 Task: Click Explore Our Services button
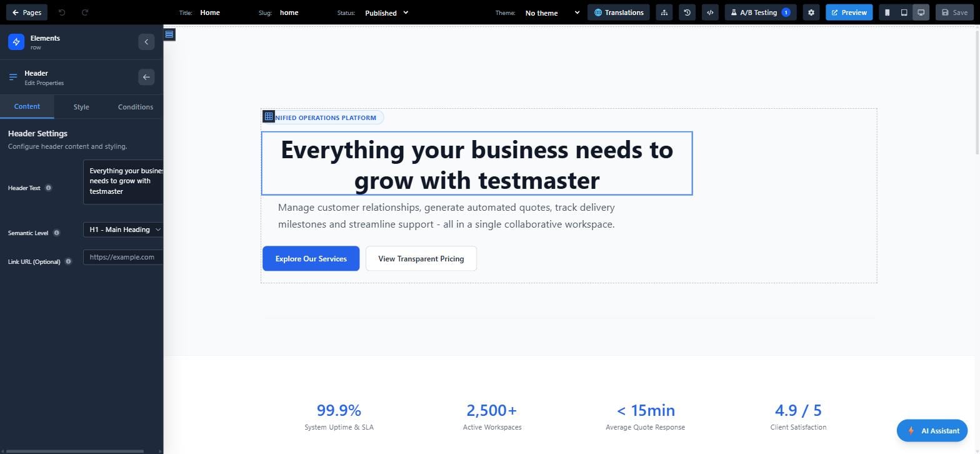(311, 259)
